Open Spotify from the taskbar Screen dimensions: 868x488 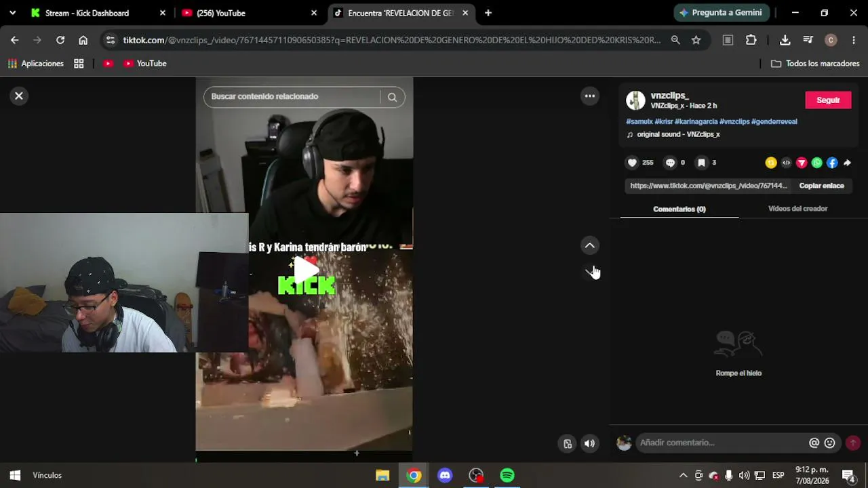507,475
